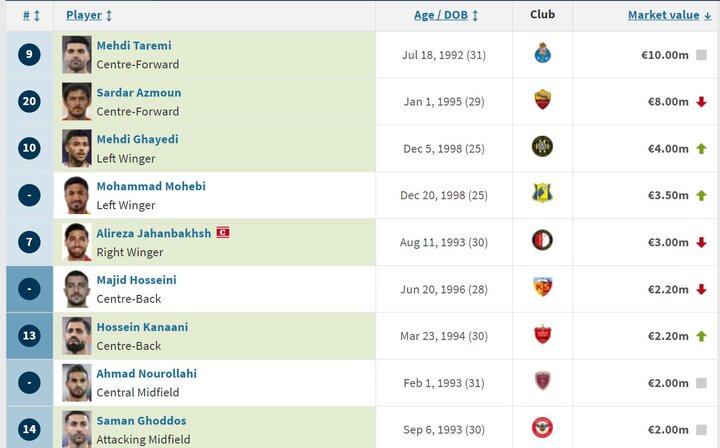
Task: Click Feyenoord club crest in Jahanbakhsh row
Action: (542, 241)
